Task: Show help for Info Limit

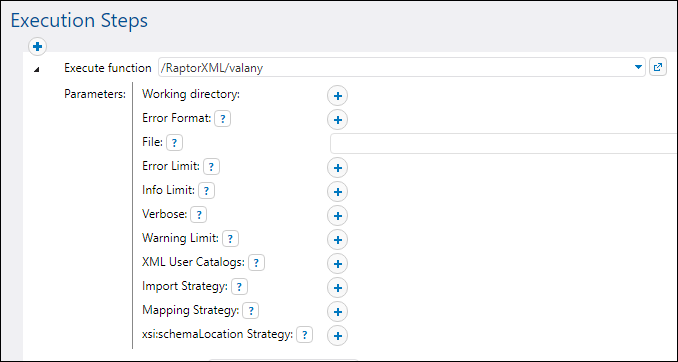Action: click(207, 191)
